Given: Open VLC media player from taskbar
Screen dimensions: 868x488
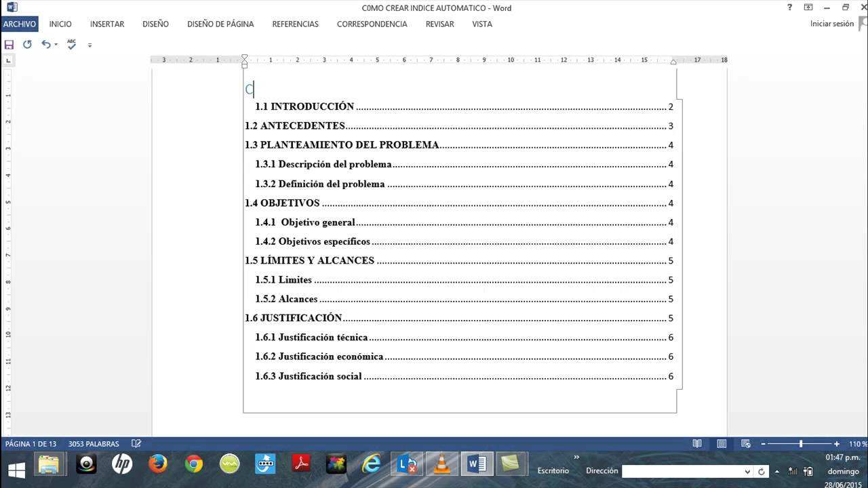Looking at the screenshot, I should point(443,464).
